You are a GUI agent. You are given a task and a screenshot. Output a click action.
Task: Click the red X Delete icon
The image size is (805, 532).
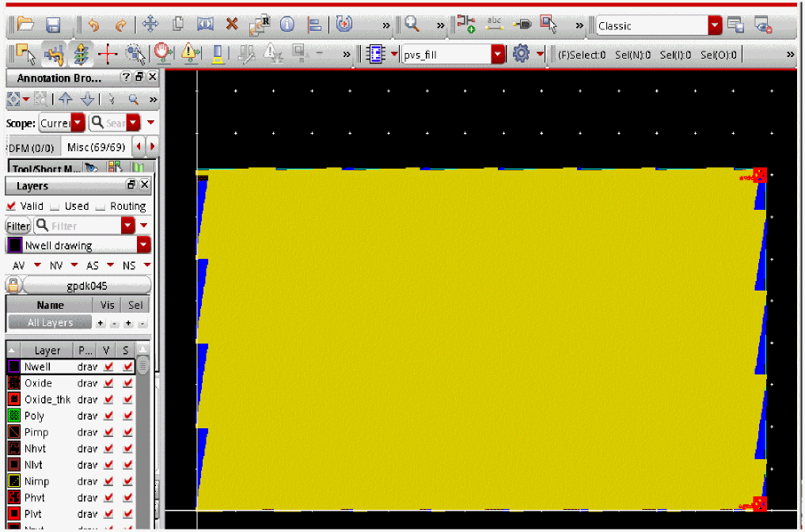[x=232, y=25]
